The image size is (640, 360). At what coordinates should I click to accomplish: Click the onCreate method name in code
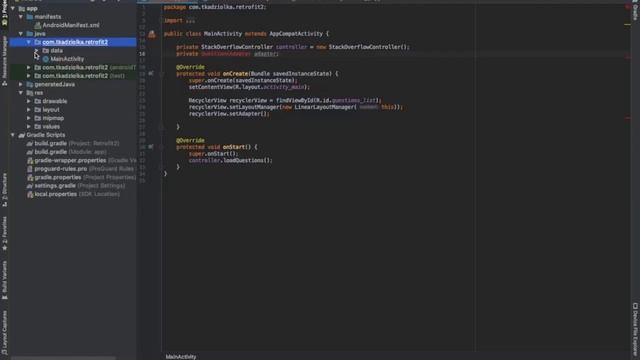click(x=235, y=74)
